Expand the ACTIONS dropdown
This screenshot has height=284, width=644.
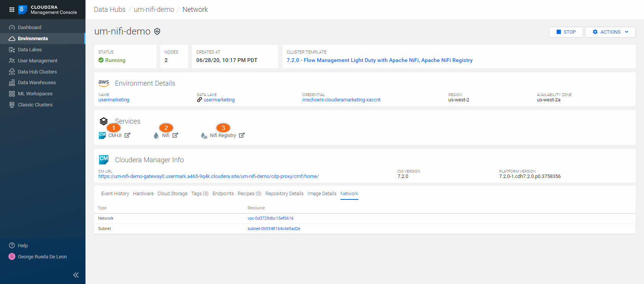tap(610, 32)
